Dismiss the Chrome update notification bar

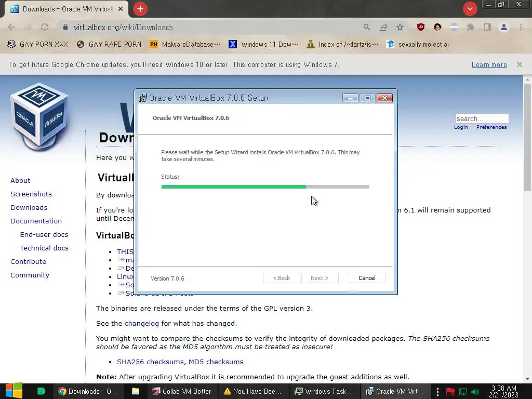tap(520, 64)
